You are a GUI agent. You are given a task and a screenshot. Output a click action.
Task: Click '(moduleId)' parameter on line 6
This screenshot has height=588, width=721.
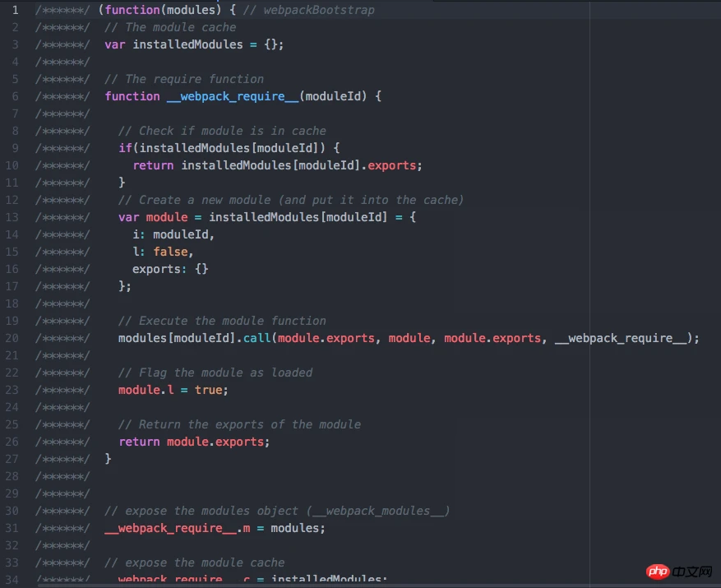click(x=334, y=96)
